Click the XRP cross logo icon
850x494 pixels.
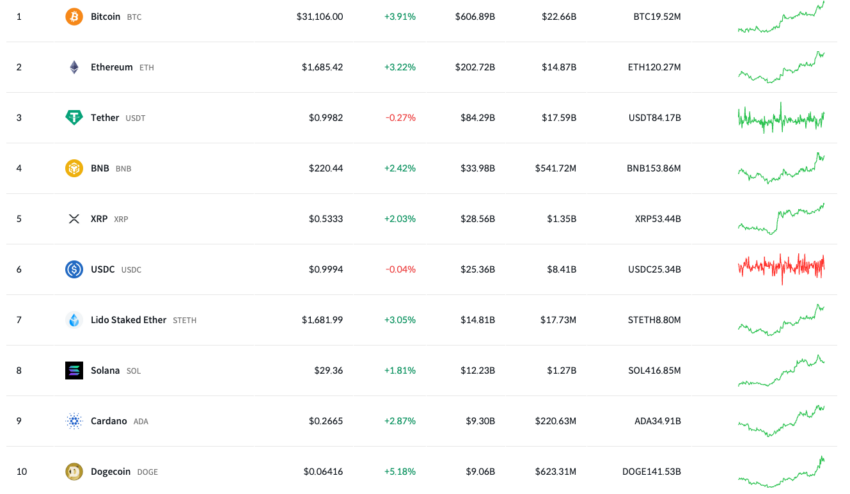click(x=74, y=219)
